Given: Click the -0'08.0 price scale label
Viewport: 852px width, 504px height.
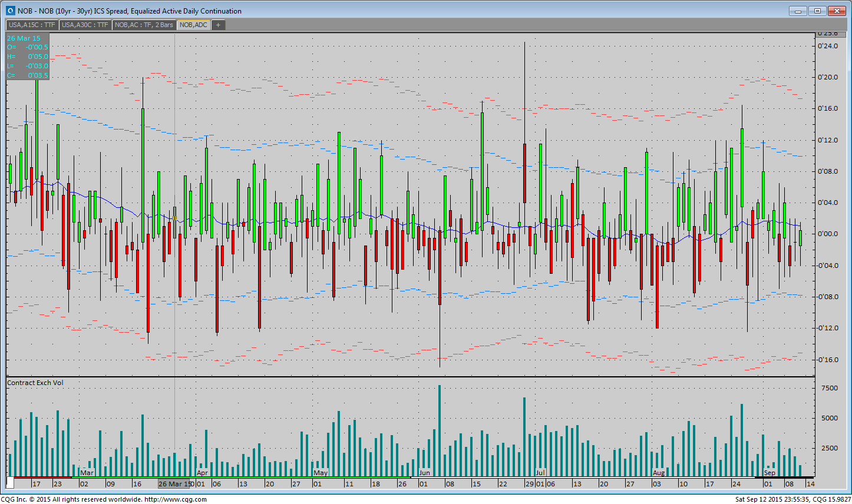Looking at the screenshot, I should [x=827, y=297].
